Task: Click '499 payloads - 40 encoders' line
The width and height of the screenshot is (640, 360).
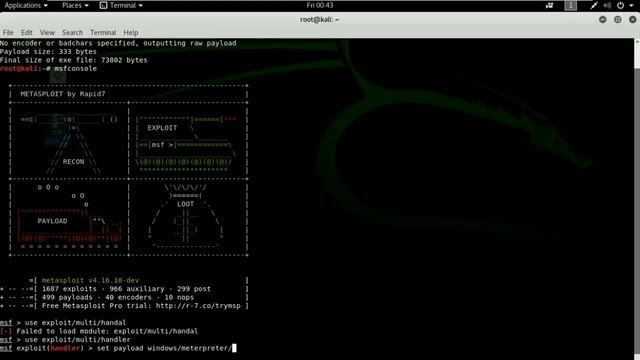Action: point(118,297)
